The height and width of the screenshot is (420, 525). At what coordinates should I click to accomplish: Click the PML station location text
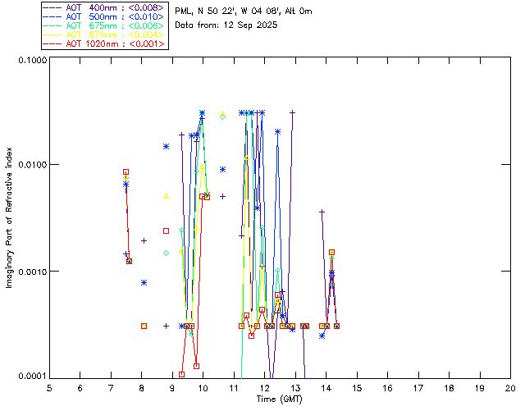point(244,11)
